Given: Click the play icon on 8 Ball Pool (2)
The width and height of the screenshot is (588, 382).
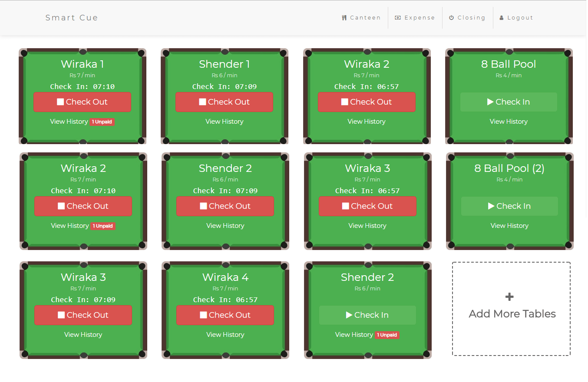Looking at the screenshot, I should (x=491, y=206).
